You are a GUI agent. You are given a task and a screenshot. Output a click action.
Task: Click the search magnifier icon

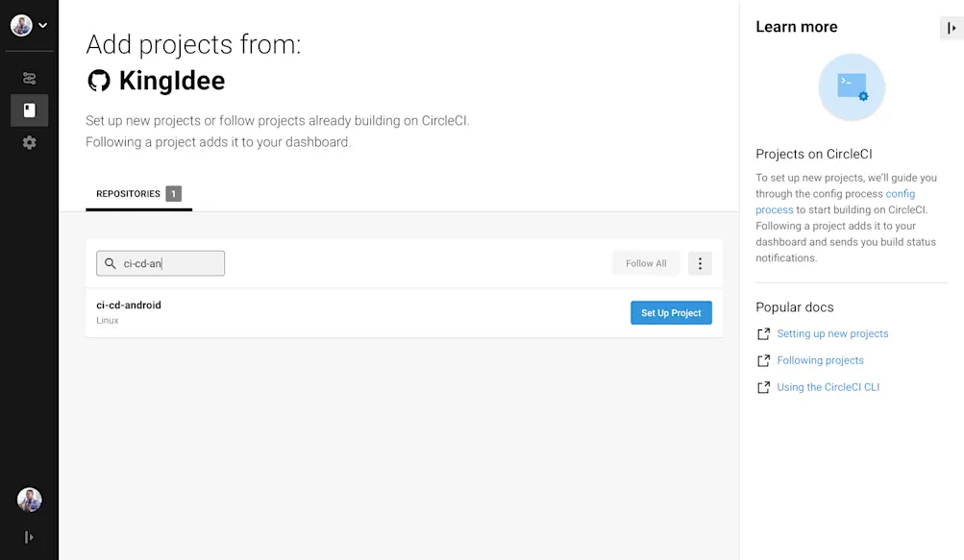click(111, 263)
